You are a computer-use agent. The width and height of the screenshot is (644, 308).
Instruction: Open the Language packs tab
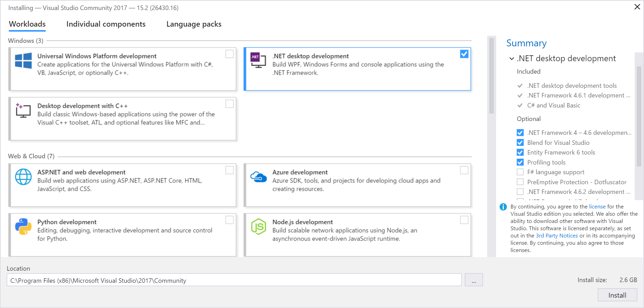coord(194,24)
